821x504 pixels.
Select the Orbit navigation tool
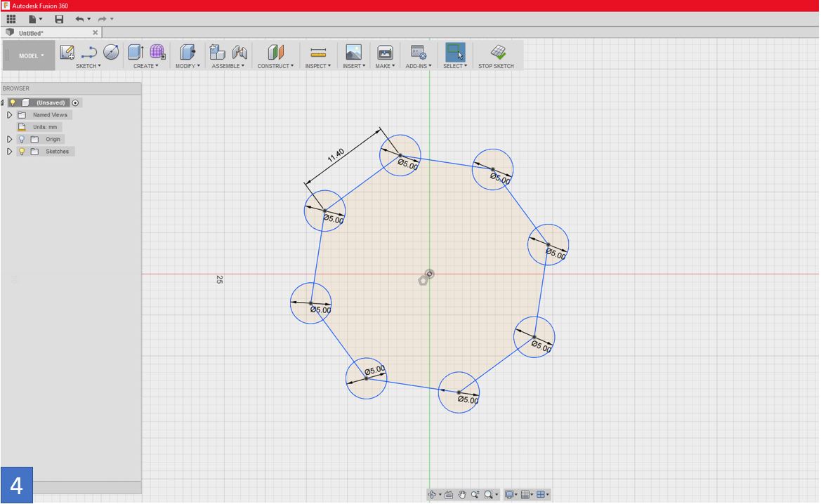click(x=432, y=494)
